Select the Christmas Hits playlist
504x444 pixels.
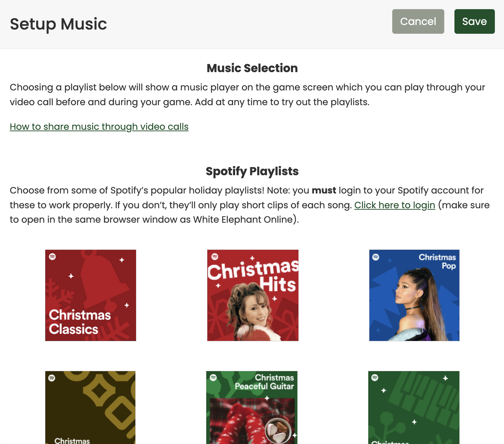(x=252, y=295)
